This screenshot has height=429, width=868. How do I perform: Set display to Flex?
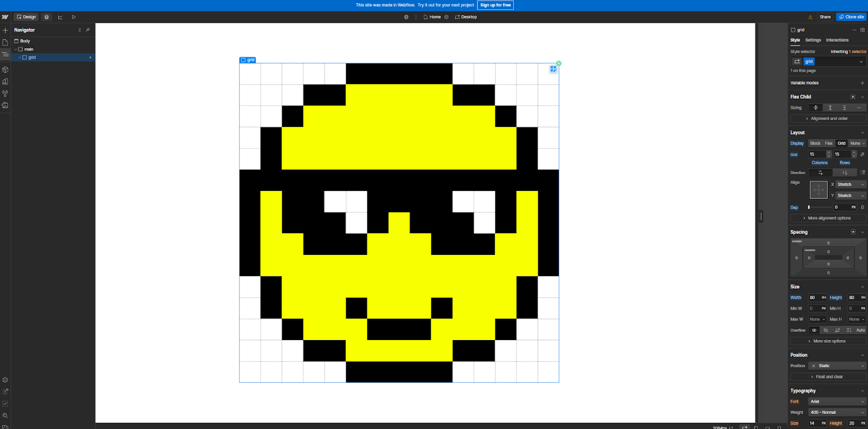click(x=829, y=143)
